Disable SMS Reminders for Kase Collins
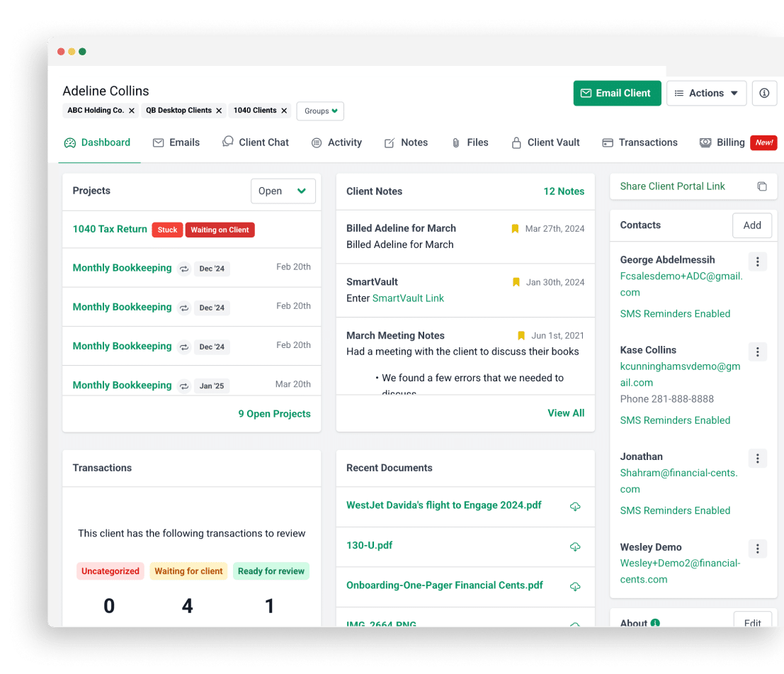 (x=675, y=420)
